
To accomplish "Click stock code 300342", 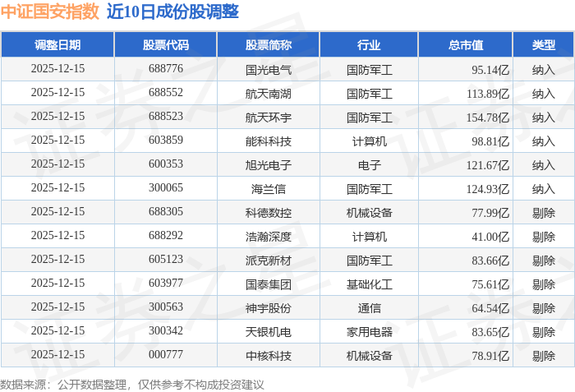I will (166, 331).
